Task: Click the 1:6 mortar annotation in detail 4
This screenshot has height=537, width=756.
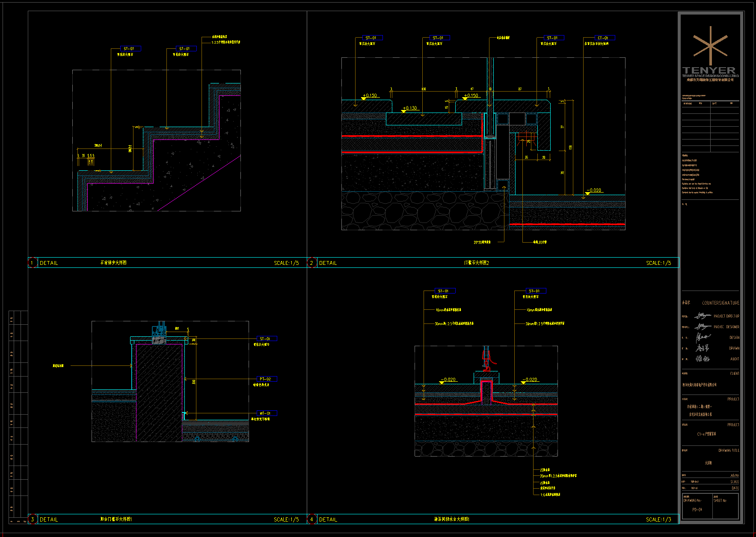Action: [550, 495]
